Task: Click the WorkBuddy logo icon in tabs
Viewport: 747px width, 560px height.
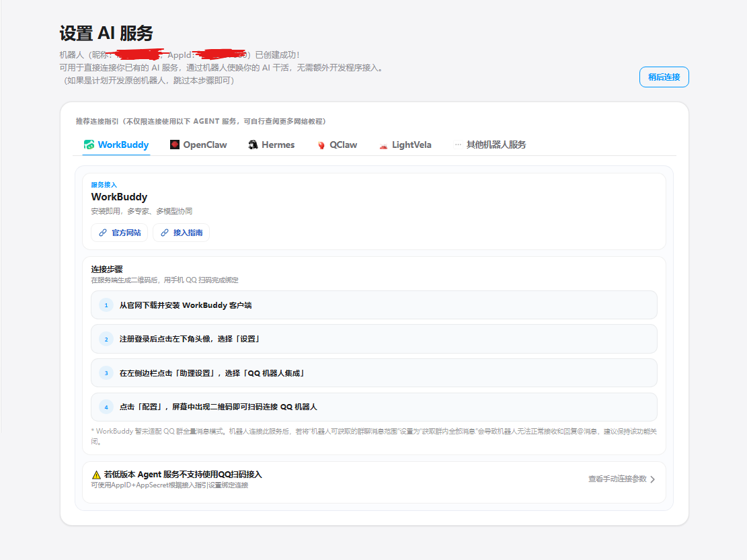Action: [89, 145]
